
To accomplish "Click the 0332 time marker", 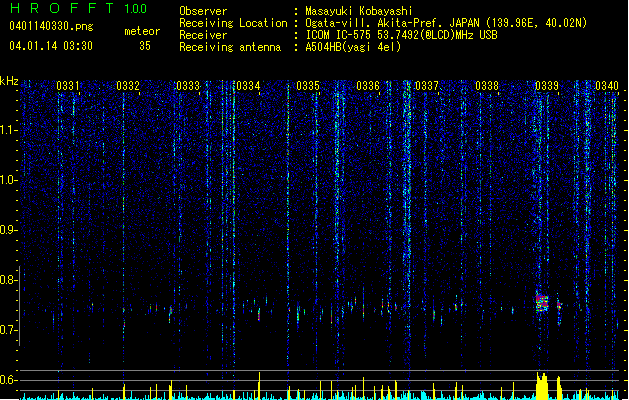I will pos(128,86).
